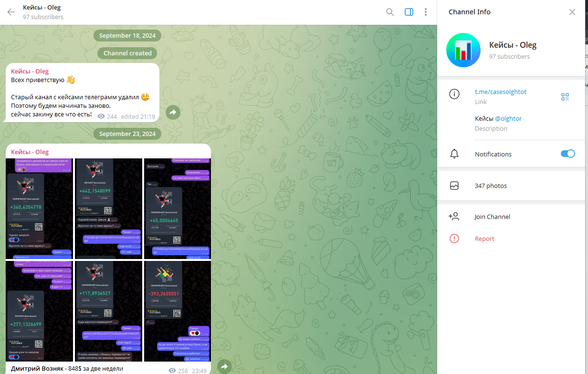
Task: Open the -393,2650551 screenshot thumbnail
Action: [177, 311]
